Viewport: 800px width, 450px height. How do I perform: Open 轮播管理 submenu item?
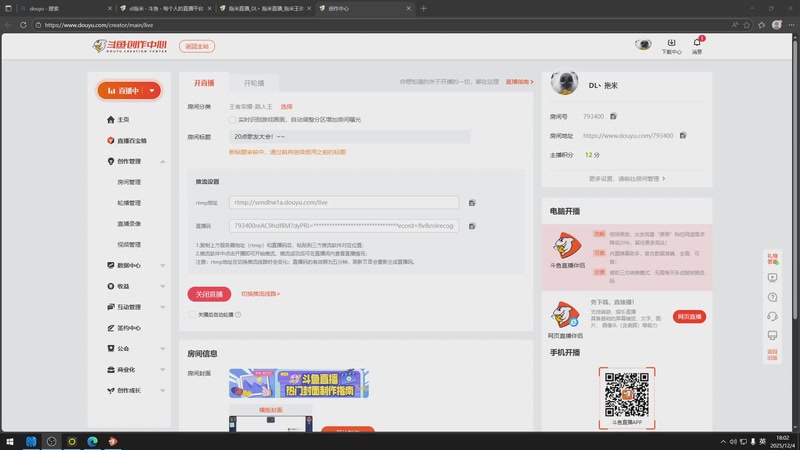129,203
